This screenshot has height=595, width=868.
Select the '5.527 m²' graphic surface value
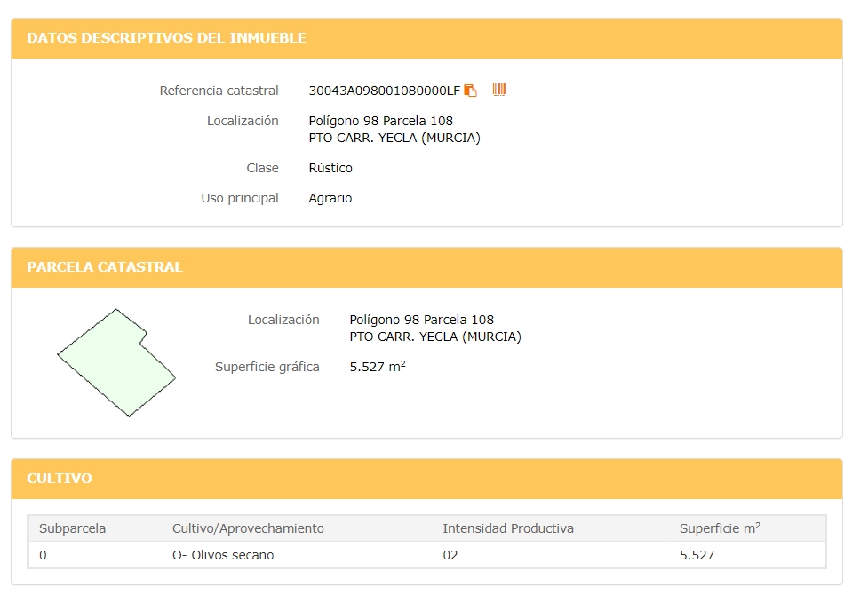[x=378, y=367]
